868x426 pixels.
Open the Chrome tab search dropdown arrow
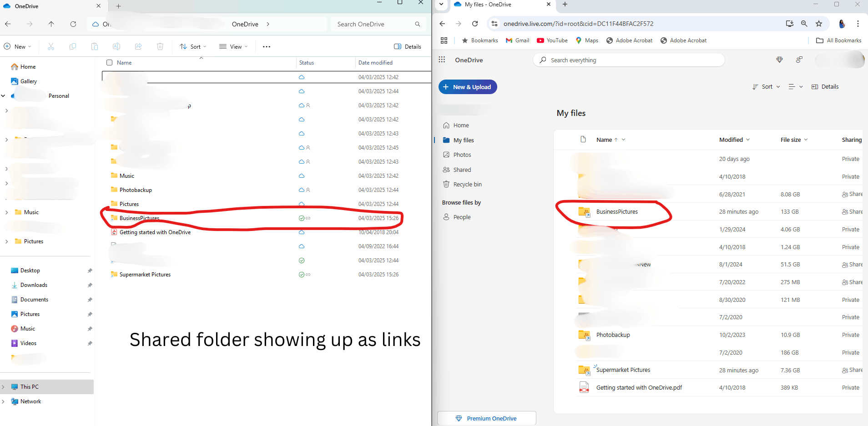[441, 5]
